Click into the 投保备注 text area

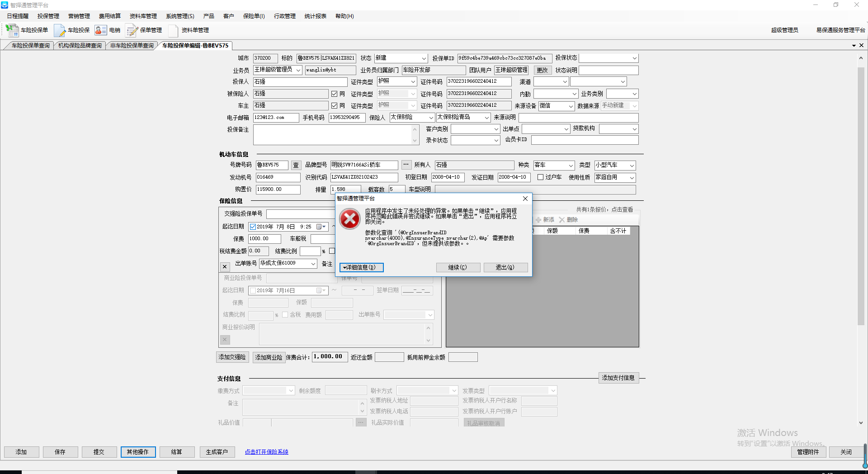(332, 135)
